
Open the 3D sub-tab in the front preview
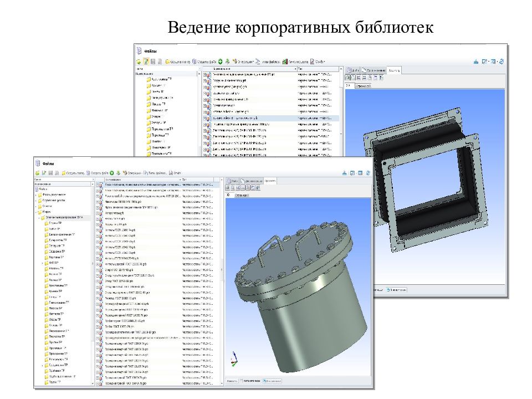coord(229,195)
